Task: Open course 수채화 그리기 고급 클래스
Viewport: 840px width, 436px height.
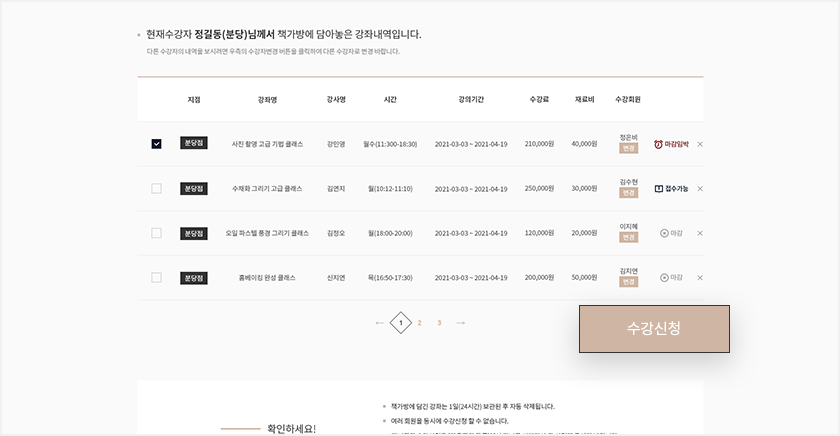Action: (267, 189)
